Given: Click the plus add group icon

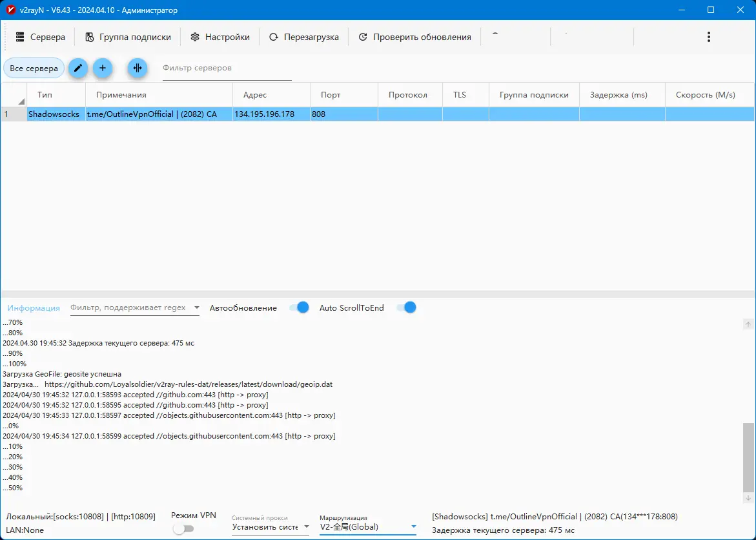Looking at the screenshot, I should coord(103,68).
